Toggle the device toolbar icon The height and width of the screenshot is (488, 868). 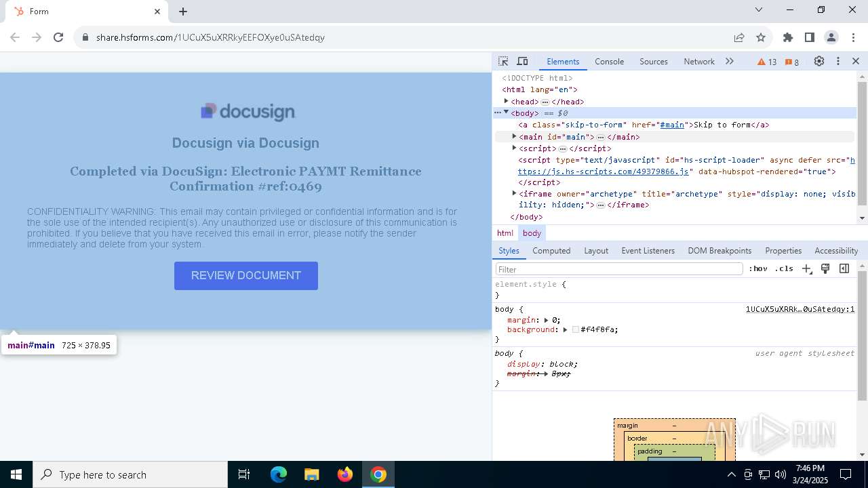522,61
